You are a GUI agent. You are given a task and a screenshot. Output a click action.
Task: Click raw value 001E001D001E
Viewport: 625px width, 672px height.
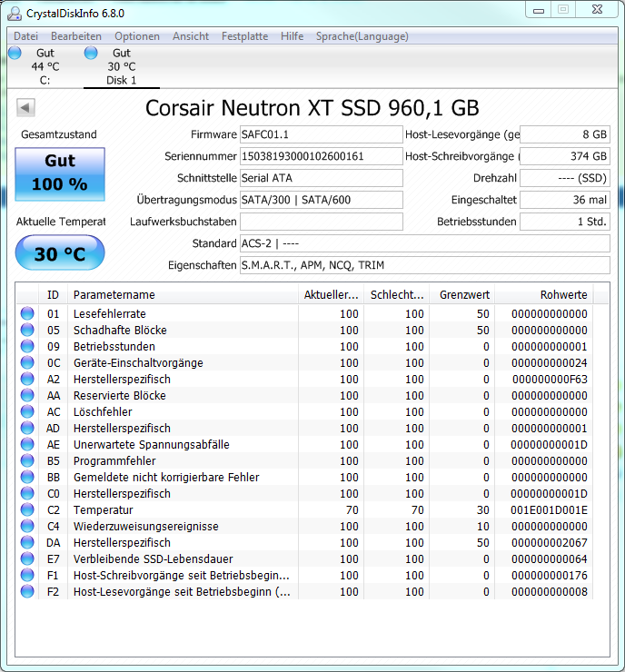549,510
